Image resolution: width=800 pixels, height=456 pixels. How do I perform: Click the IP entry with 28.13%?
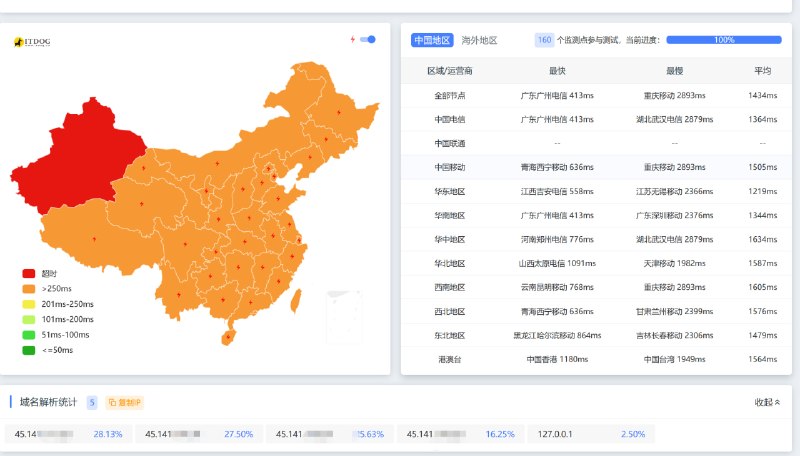[69, 434]
